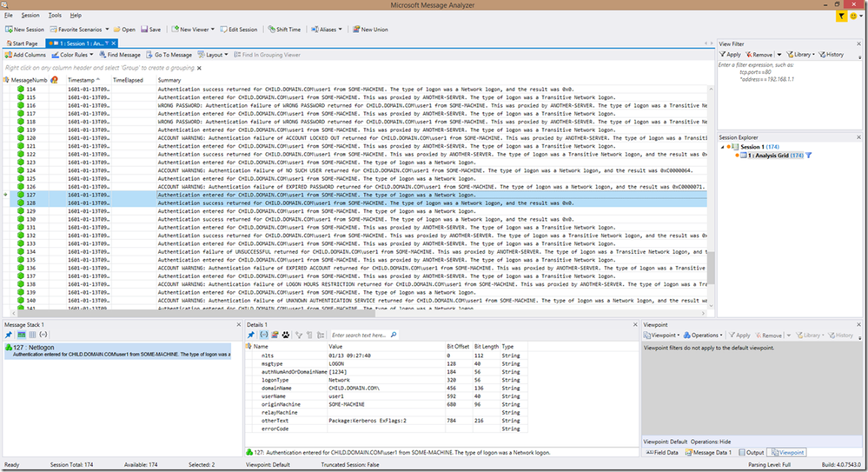Click the diagnosis icon in column headers

coord(54,80)
